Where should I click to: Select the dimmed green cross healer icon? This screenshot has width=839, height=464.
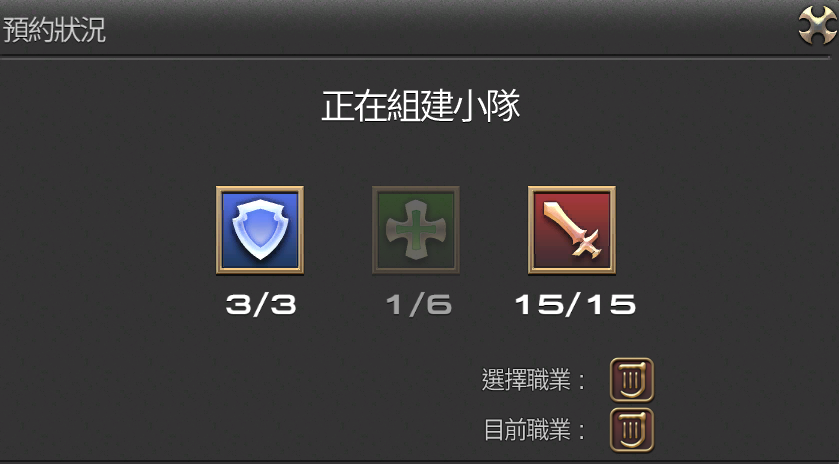tap(416, 230)
